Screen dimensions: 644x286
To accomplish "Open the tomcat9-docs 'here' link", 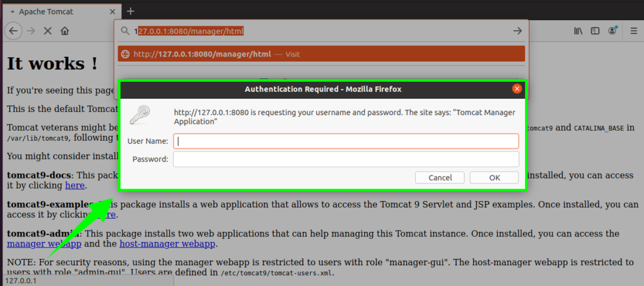I will pos(75,185).
